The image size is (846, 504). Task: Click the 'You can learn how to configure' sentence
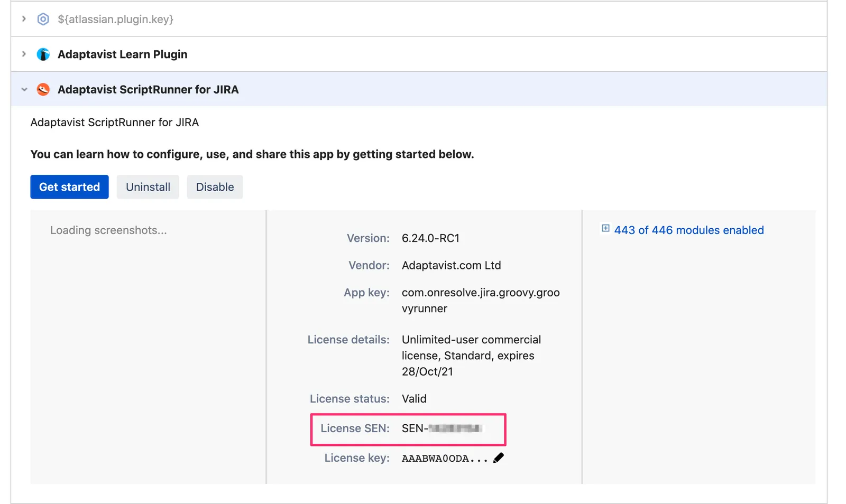point(252,154)
